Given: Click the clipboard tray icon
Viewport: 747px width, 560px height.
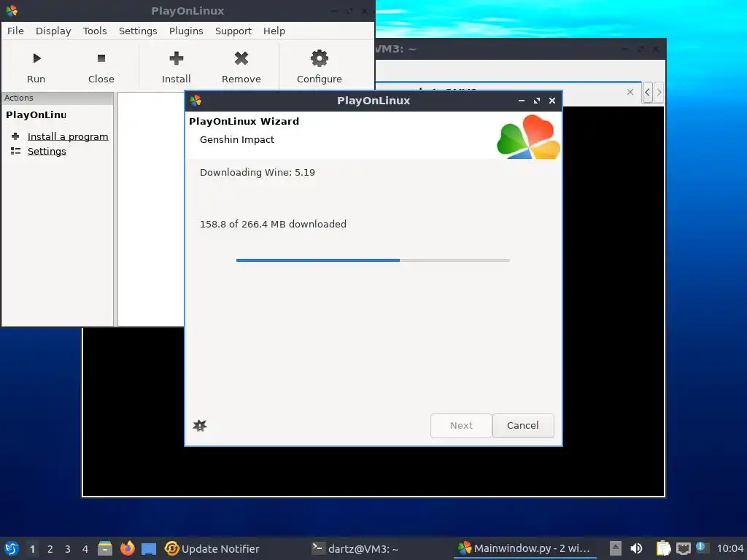Looking at the screenshot, I should click(x=663, y=548).
